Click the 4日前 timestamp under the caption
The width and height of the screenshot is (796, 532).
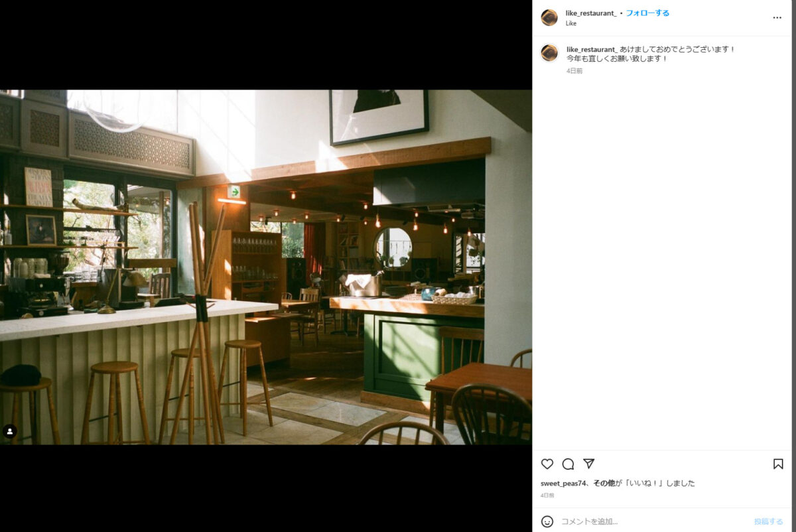(574, 71)
